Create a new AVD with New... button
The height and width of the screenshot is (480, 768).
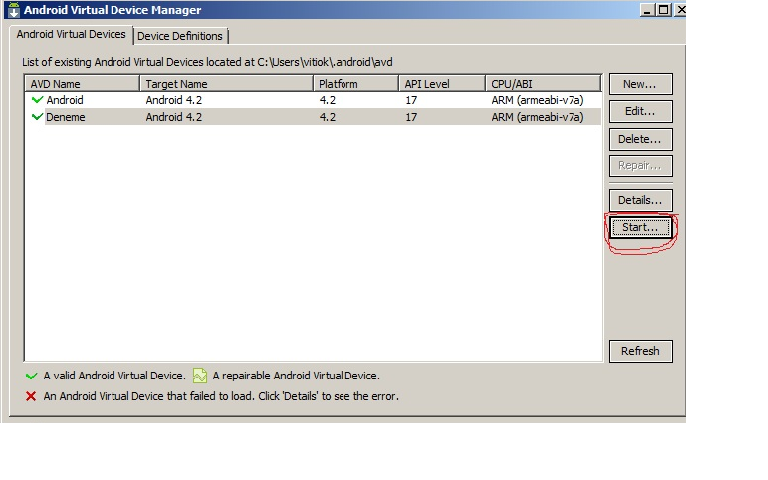pos(641,84)
